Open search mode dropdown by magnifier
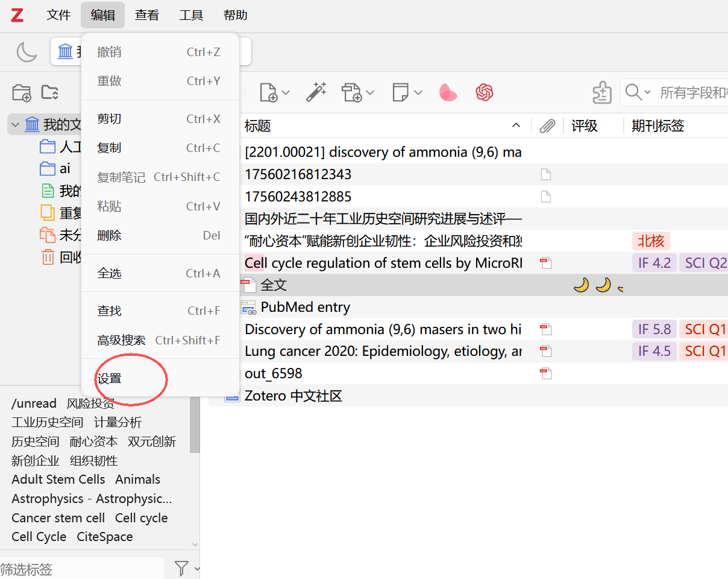Image resolution: width=728 pixels, height=579 pixels. [x=638, y=92]
